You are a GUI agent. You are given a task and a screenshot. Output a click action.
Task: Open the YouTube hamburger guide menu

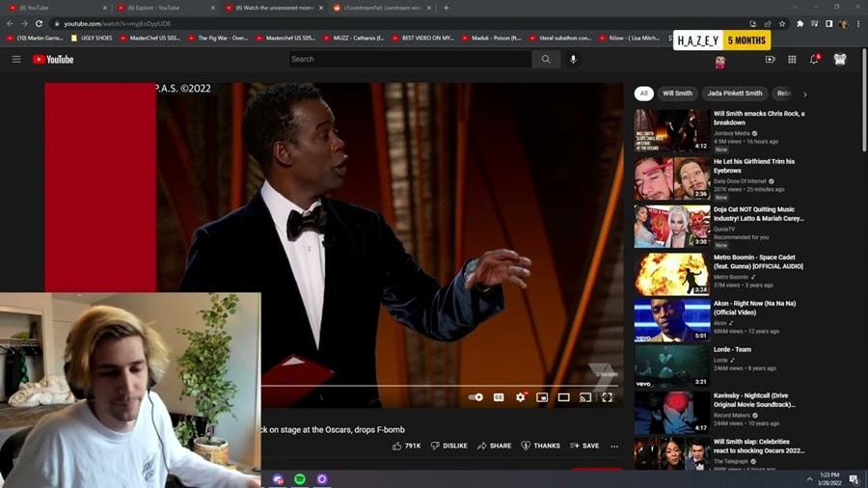(x=16, y=59)
